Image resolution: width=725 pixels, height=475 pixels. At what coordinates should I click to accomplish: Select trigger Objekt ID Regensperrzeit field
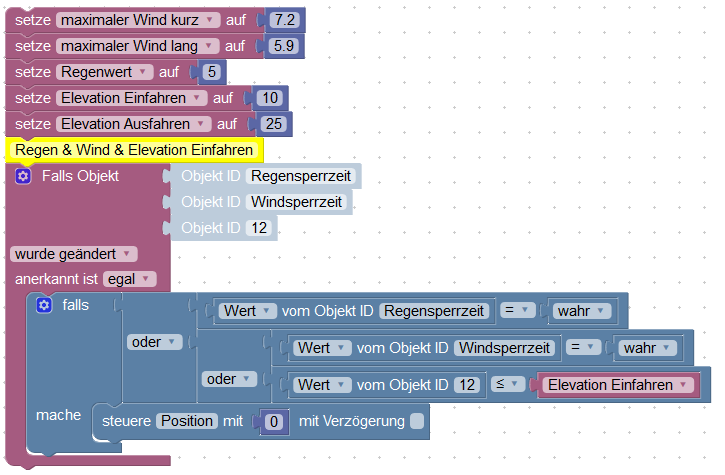point(301,176)
